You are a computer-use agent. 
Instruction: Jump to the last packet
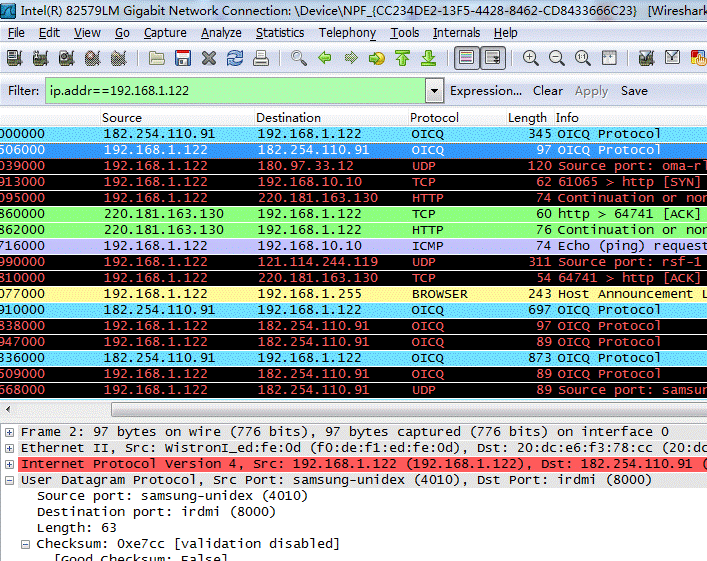pyautogui.click(x=429, y=58)
